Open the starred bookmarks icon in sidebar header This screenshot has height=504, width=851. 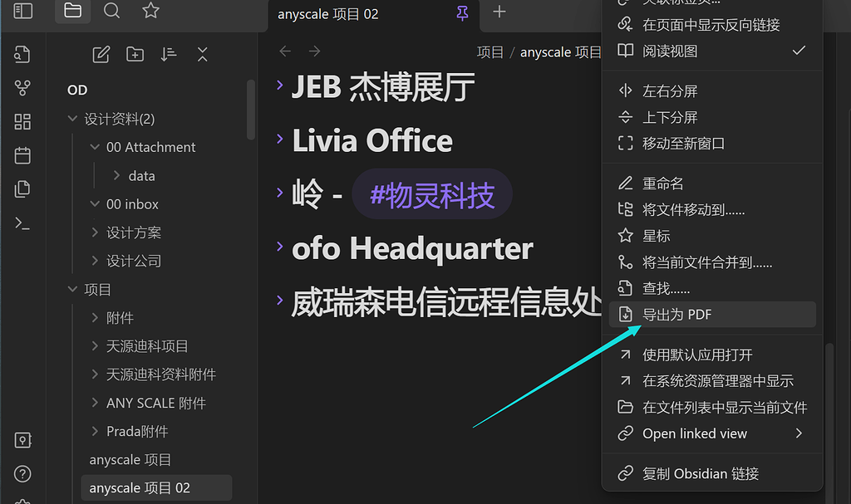[x=150, y=11]
